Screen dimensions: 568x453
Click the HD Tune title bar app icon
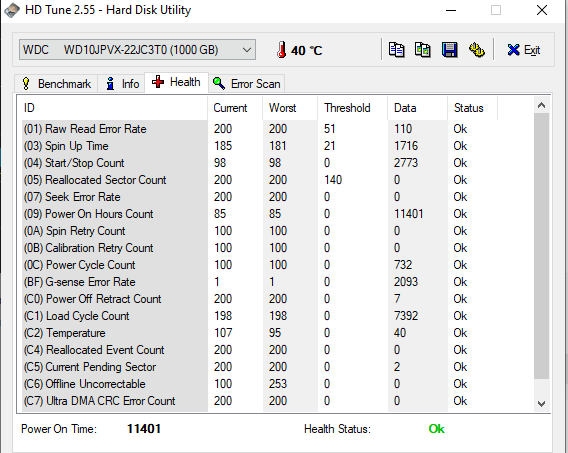pyautogui.click(x=12, y=10)
